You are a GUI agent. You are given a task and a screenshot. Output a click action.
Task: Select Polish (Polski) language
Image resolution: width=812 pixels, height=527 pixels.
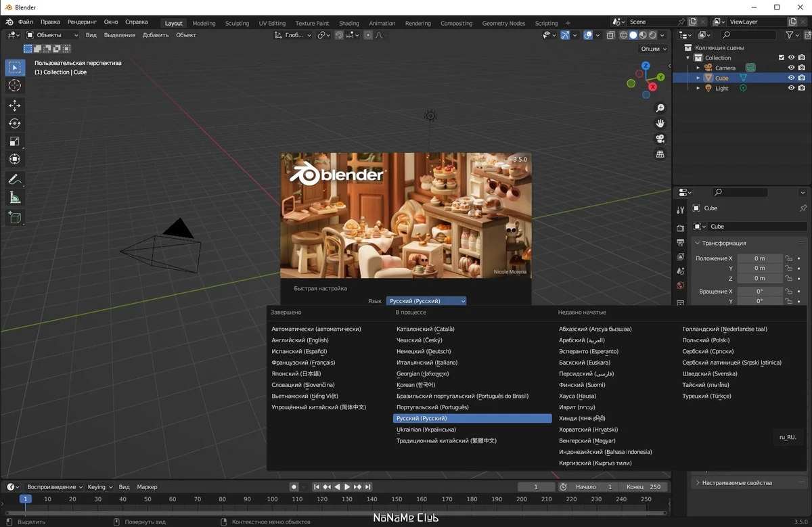(706, 340)
